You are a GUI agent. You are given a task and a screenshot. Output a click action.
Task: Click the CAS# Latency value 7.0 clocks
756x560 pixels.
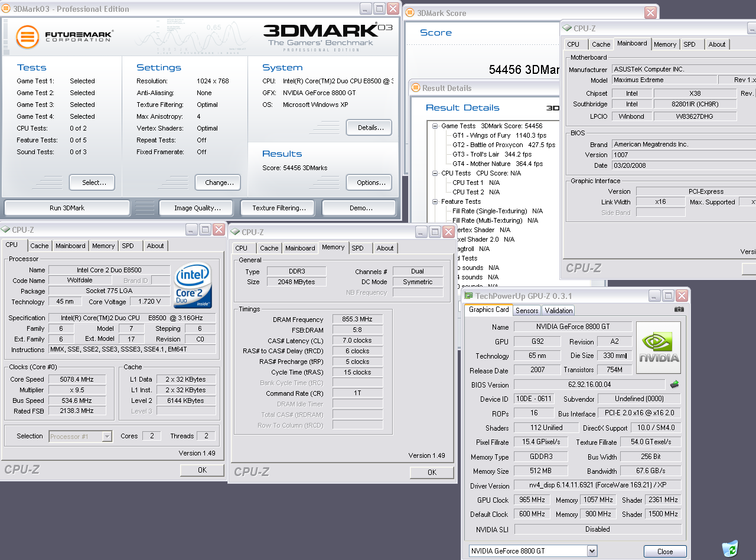(x=357, y=340)
